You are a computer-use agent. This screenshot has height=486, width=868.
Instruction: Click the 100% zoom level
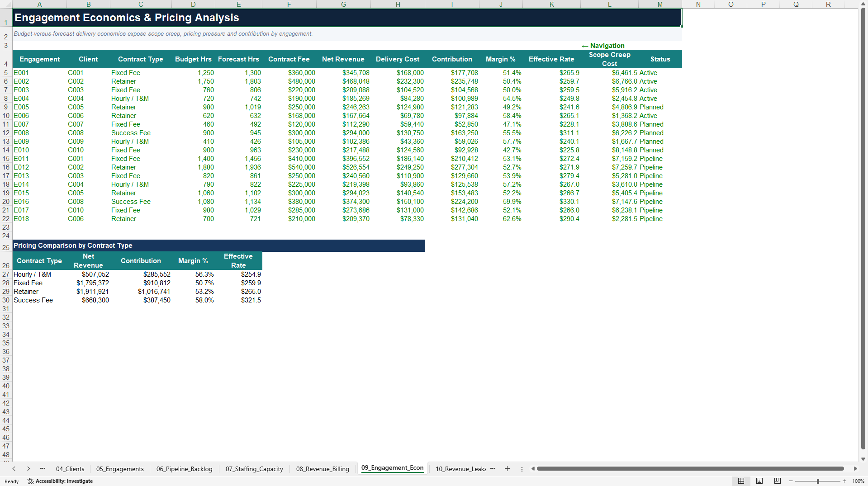tap(858, 481)
